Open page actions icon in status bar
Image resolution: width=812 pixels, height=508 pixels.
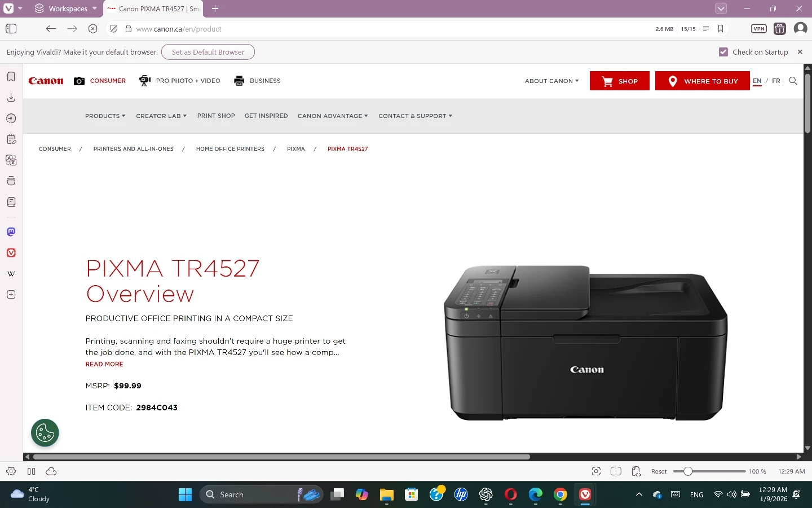[x=636, y=471]
